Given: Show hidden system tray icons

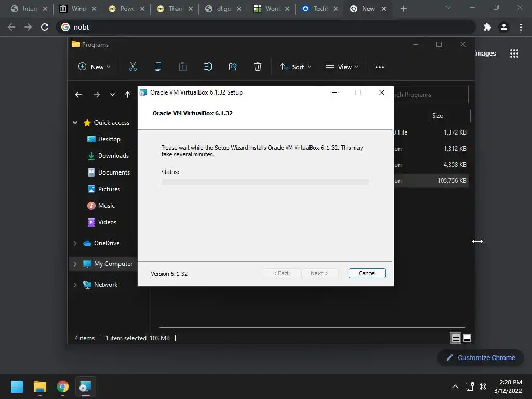Looking at the screenshot, I should (455, 387).
